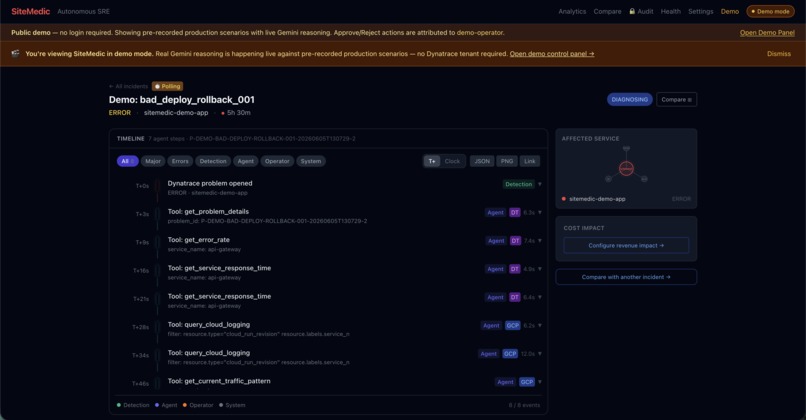Click the Demo mode pill button

coord(770,11)
